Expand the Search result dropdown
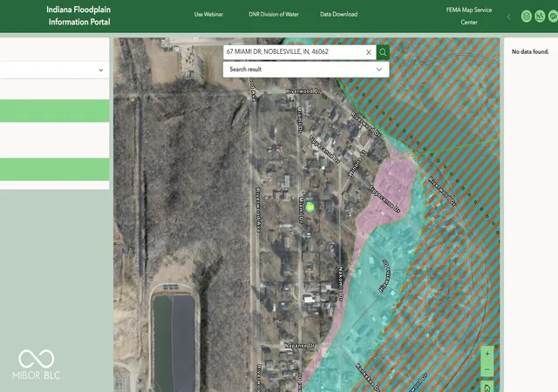The width and height of the screenshot is (558, 392). [x=306, y=70]
